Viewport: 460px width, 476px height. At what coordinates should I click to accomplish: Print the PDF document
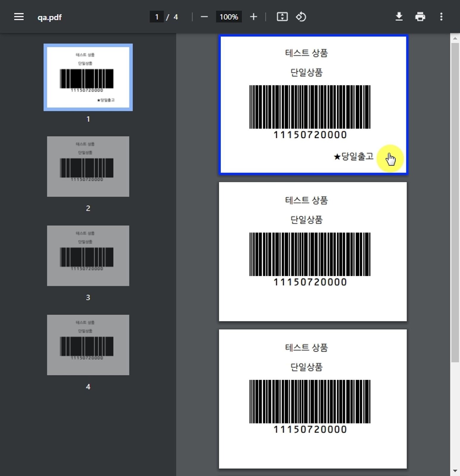(420, 17)
